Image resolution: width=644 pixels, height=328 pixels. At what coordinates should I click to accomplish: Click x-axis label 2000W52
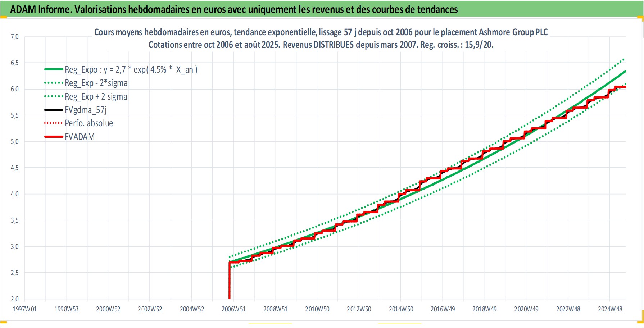pos(108,309)
